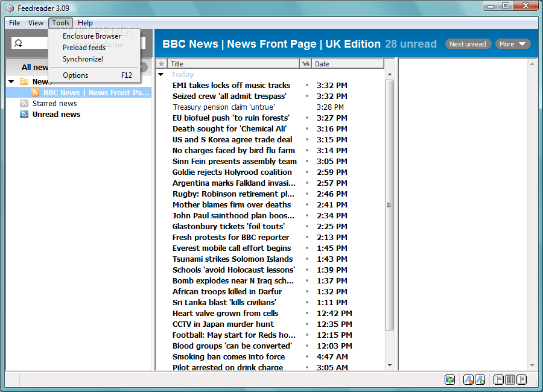543x392 pixels.
Task: Collapse the News folder tree arrow
Action: click(x=11, y=82)
